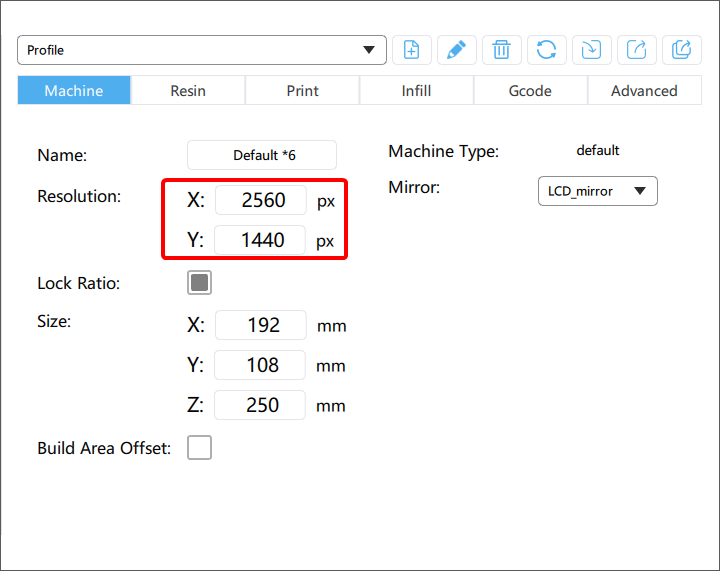Click the 'Size:' label
The width and height of the screenshot is (720, 571).
pyautogui.click(x=54, y=321)
